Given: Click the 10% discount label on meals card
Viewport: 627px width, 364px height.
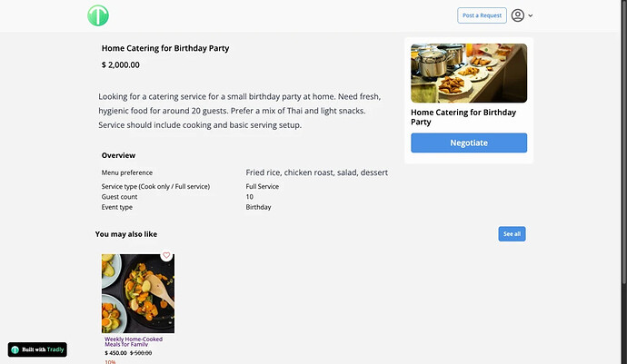Looking at the screenshot, I should pos(110,361).
